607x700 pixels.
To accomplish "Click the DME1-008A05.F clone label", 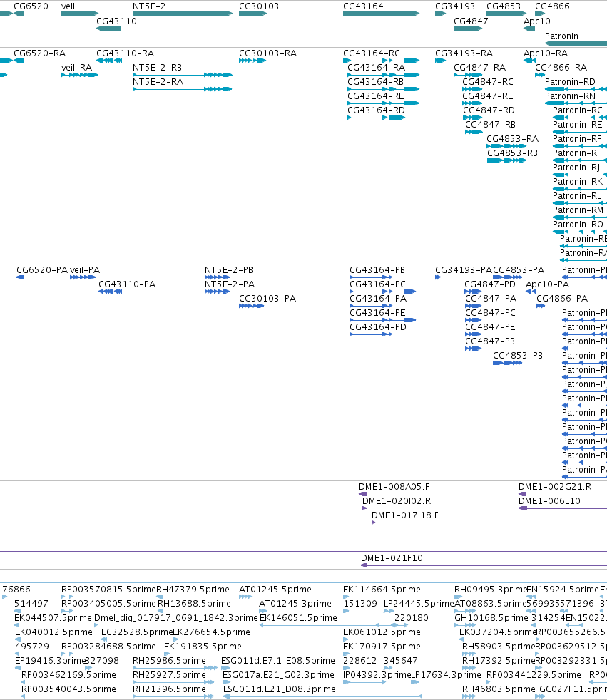I will [x=394, y=487].
